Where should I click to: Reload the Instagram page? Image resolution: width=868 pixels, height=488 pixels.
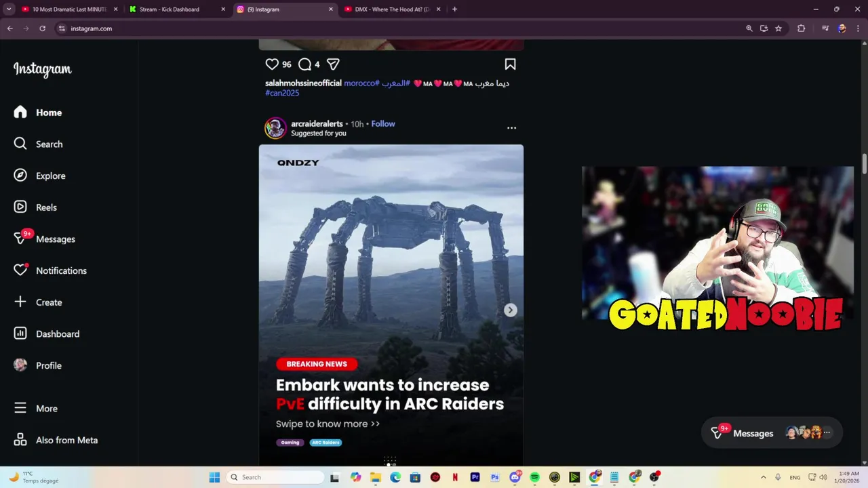(42, 28)
